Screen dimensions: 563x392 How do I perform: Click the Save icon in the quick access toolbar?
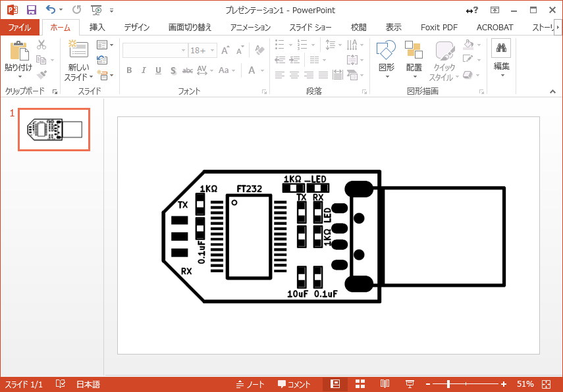pyautogui.click(x=32, y=10)
